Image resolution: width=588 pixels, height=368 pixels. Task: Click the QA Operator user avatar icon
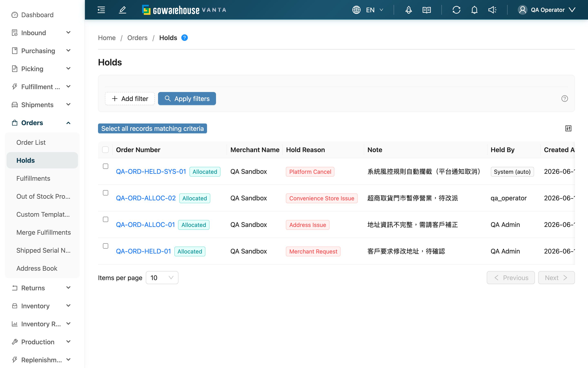[522, 10]
